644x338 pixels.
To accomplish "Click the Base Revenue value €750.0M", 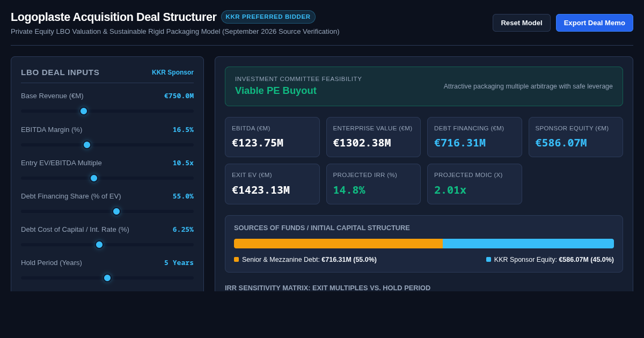I will pos(179,95).
